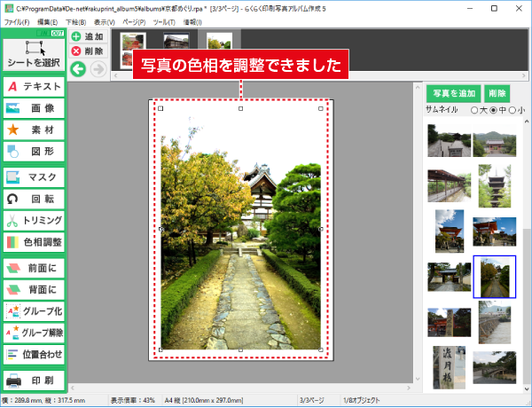This screenshot has width=532, height=408.
Task: Bring object forward with 前面に
Action: tap(34, 268)
